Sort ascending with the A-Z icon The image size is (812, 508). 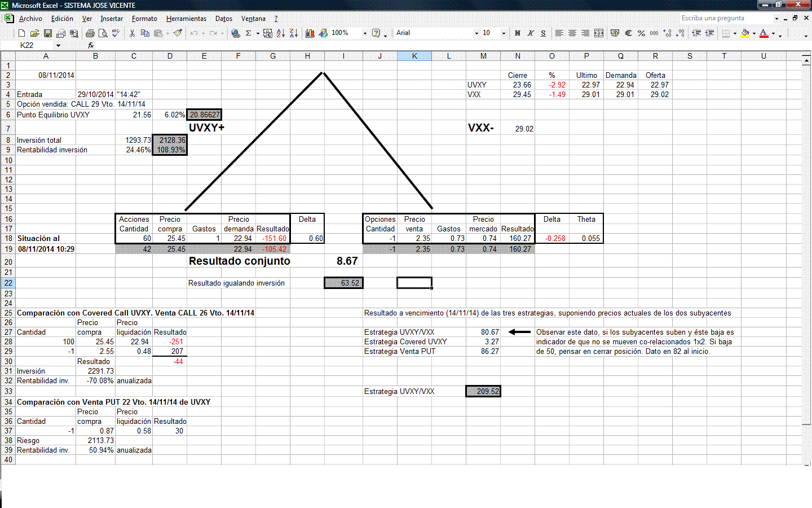[x=281, y=33]
